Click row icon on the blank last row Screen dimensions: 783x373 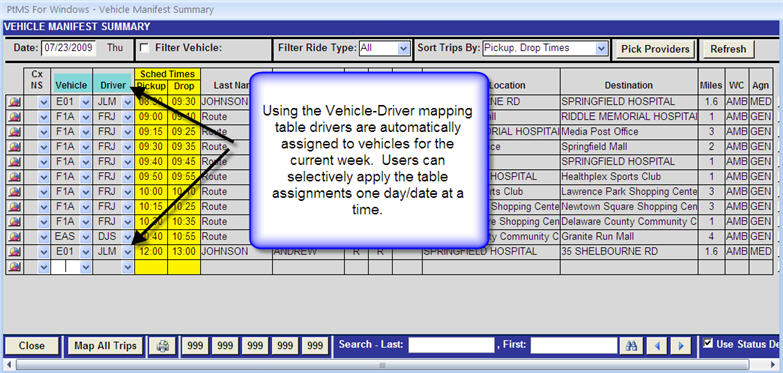[x=14, y=267]
